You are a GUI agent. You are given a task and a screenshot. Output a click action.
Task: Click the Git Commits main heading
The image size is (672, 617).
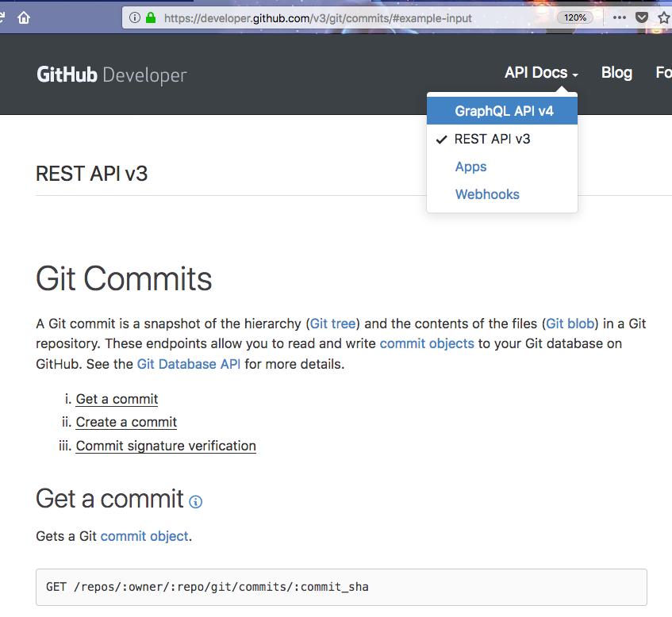coord(124,278)
